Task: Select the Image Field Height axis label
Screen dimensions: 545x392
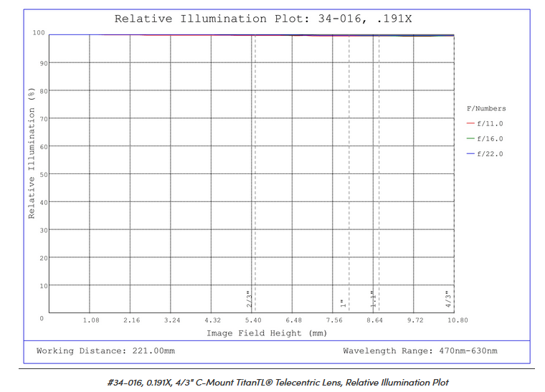Action: [267, 333]
